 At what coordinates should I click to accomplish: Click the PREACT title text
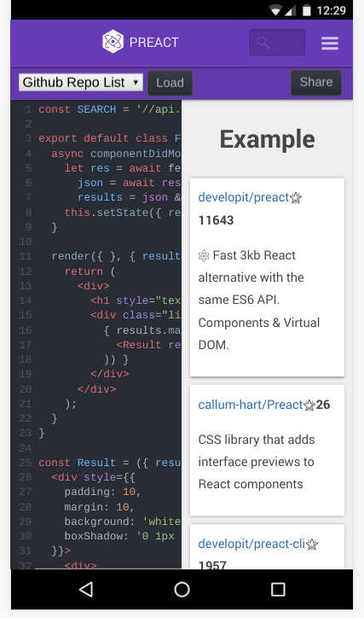coord(153,42)
